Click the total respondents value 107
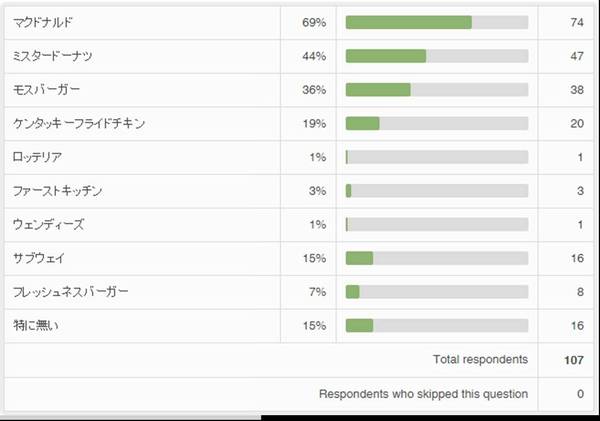The image size is (600, 421). [573, 359]
